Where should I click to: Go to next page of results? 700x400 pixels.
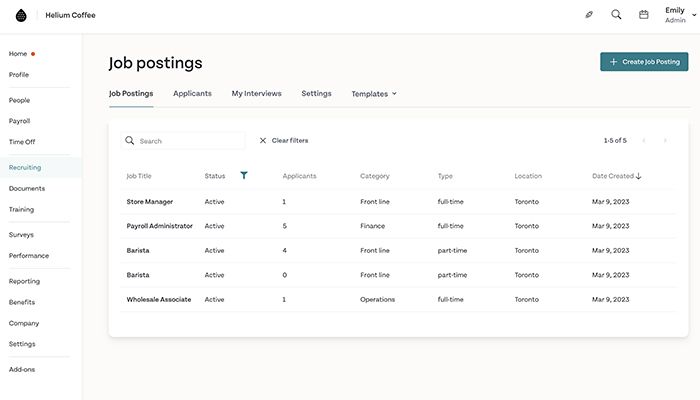[x=665, y=141]
